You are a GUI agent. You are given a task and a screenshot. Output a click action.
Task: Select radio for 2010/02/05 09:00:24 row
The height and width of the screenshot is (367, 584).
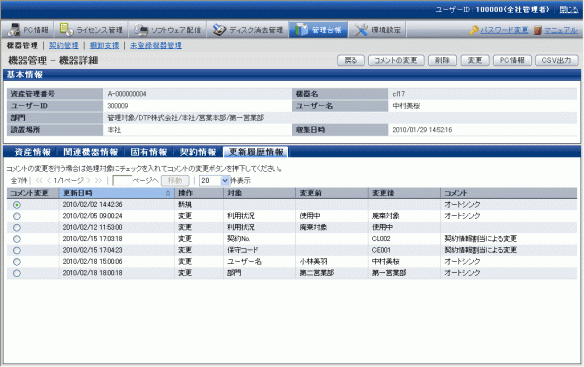17,216
